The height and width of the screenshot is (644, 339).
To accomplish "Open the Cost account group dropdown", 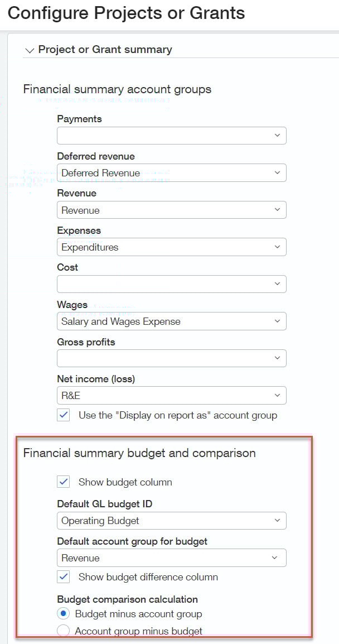I will [x=171, y=284].
